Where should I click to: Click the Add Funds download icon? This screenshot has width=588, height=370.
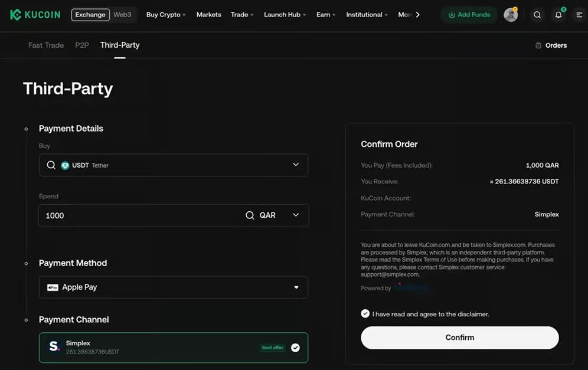point(452,15)
